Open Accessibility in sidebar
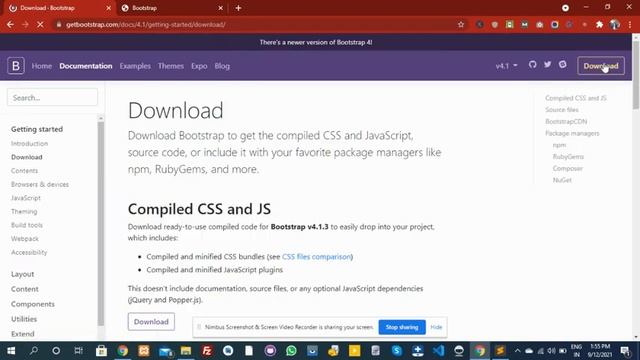The height and width of the screenshot is (360, 640). pos(29,252)
